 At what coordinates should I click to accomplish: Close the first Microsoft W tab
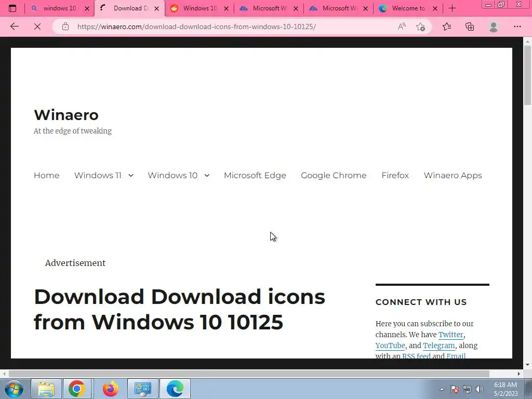pyautogui.click(x=296, y=8)
